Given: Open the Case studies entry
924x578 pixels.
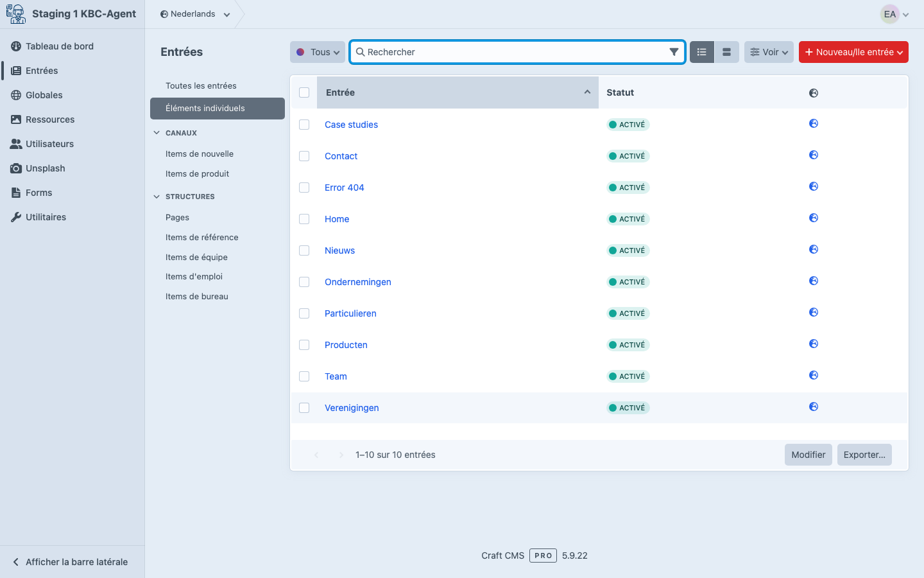Looking at the screenshot, I should coord(351,125).
